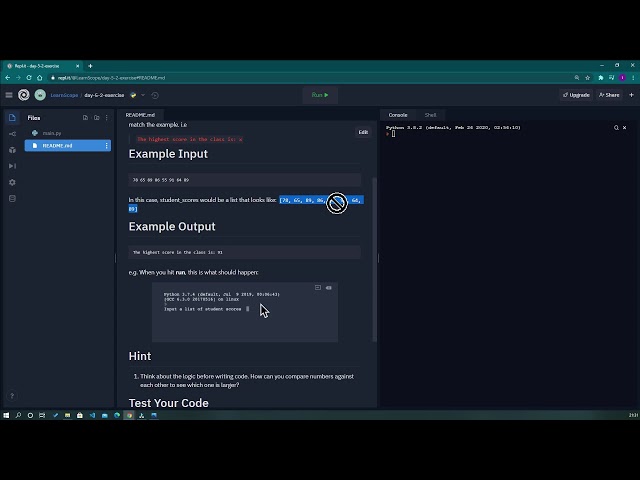Open the Version control sidebar icon
The width and height of the screenshot is (640, 480).
point(12,134)
